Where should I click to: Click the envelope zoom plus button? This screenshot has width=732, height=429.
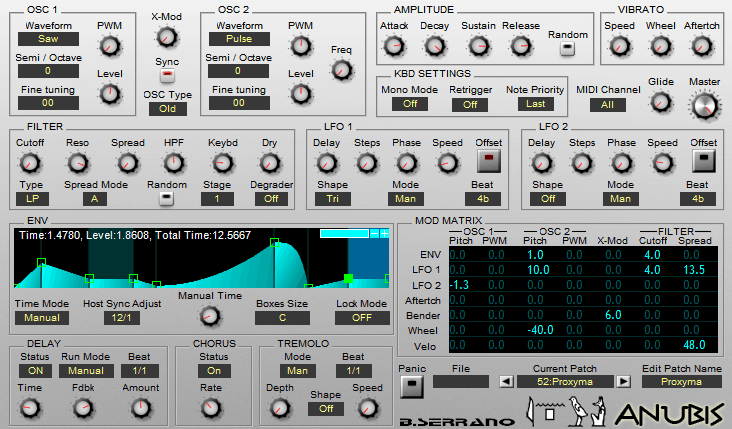[x=384, y=233]
